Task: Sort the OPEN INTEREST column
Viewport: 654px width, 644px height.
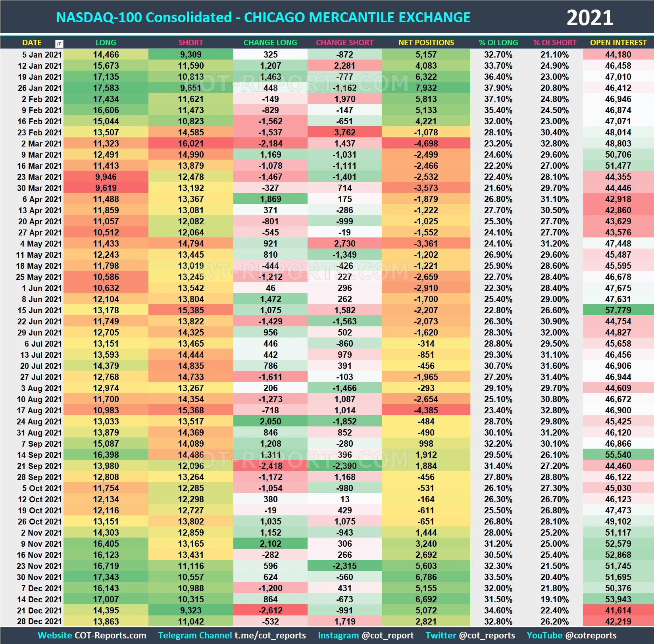Action: coord(618,42)
